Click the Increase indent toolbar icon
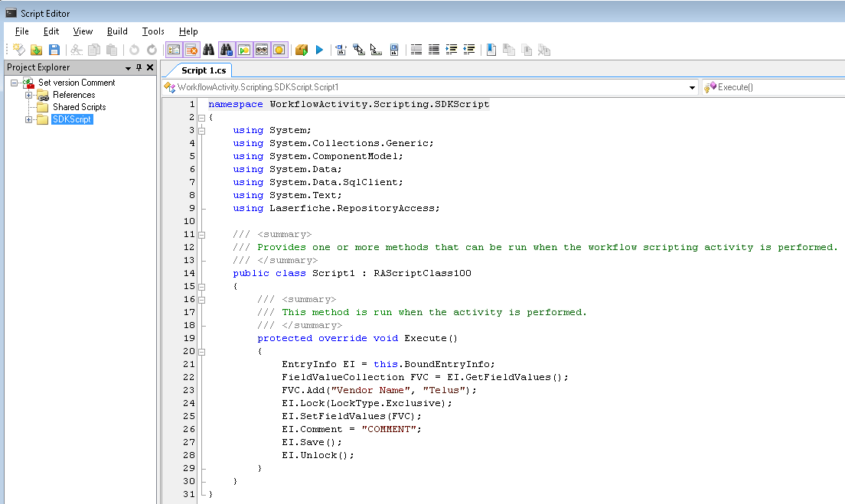 point(452,50)
